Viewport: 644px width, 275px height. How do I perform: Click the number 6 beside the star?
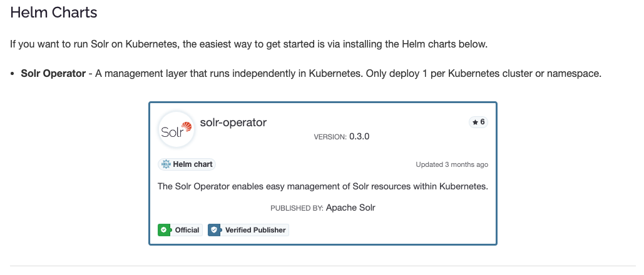(483, 122)
